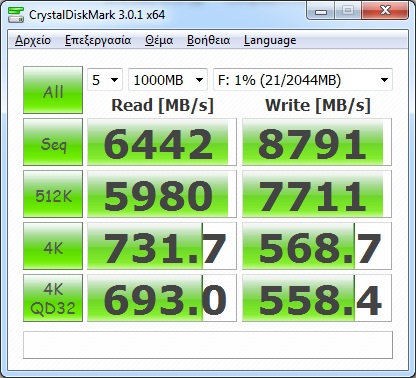Expand the 1000MB test size dropdown

click(x=168, y=80)
